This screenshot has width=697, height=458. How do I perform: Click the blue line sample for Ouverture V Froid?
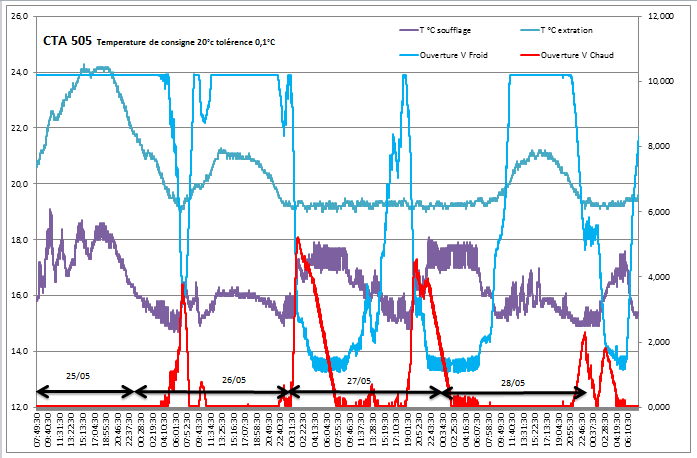pyautogui.click(x=409, y=55)
